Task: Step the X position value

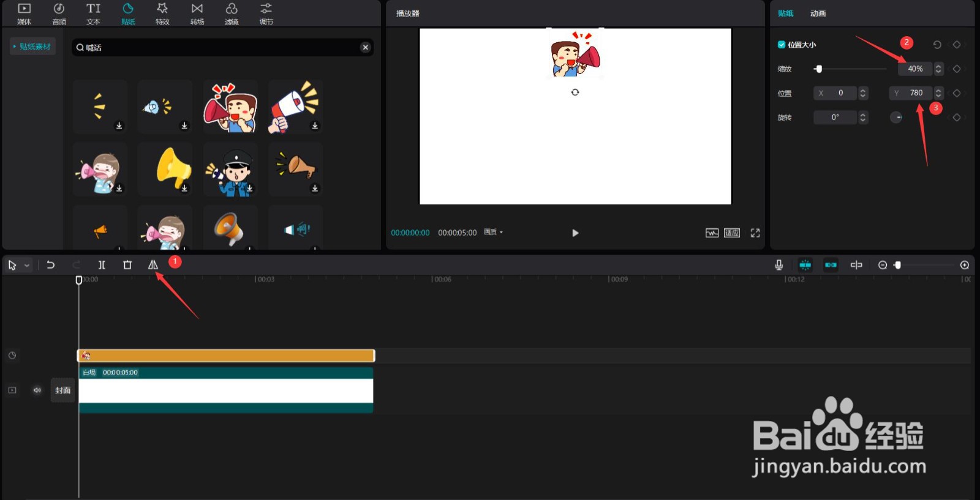Action: (x=863, y=93)
